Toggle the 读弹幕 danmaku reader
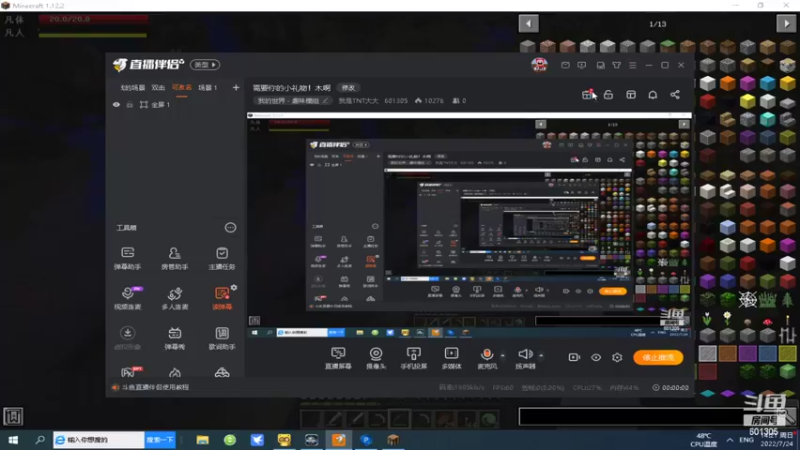This screenshot has width=800, height=450. 222,298
